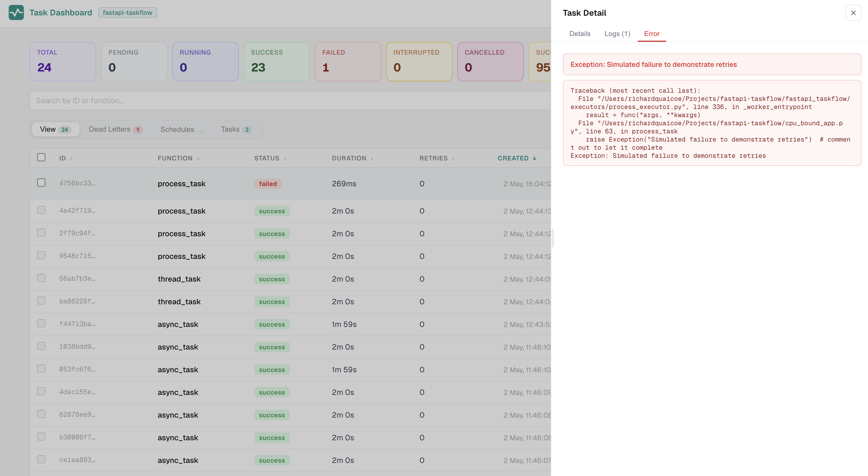
Task: Open the Tasks 3 tab
Action: coord(236,129)
